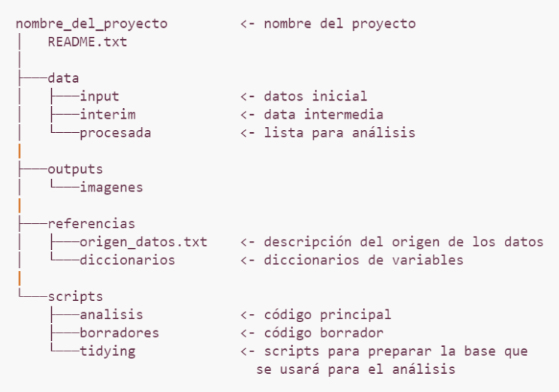Image resolution: width=559 pixels, height=392 pixels.
Task: Select the outputs folder entry
Action: point(75,170)
